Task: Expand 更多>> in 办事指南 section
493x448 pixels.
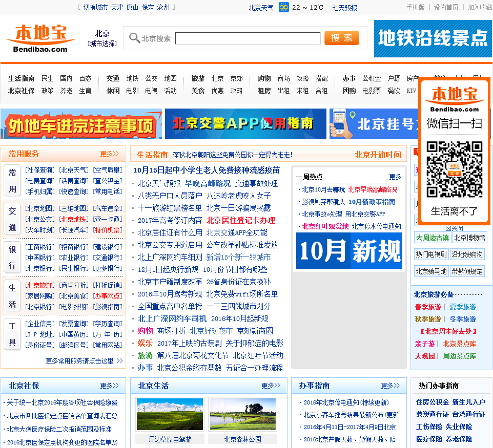Action: click(x=390, y=386)
